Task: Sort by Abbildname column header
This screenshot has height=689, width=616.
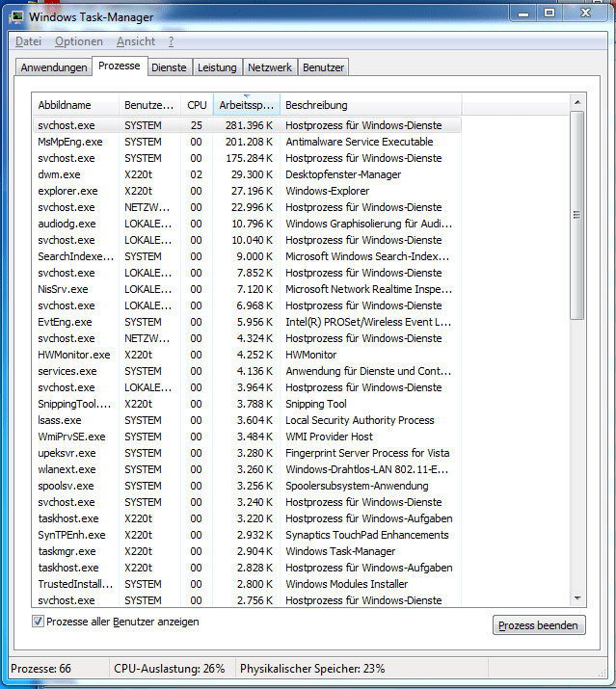Action: point(75,105)
